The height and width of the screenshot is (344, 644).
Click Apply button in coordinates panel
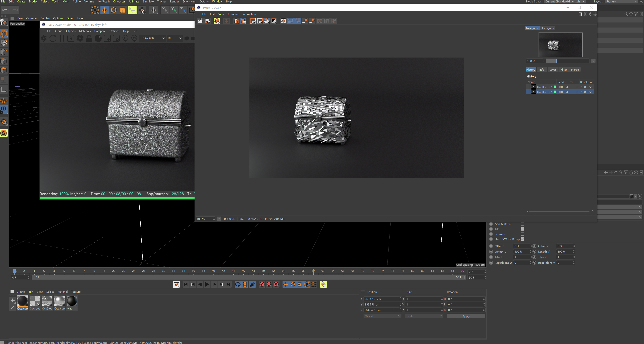point(466,316)
